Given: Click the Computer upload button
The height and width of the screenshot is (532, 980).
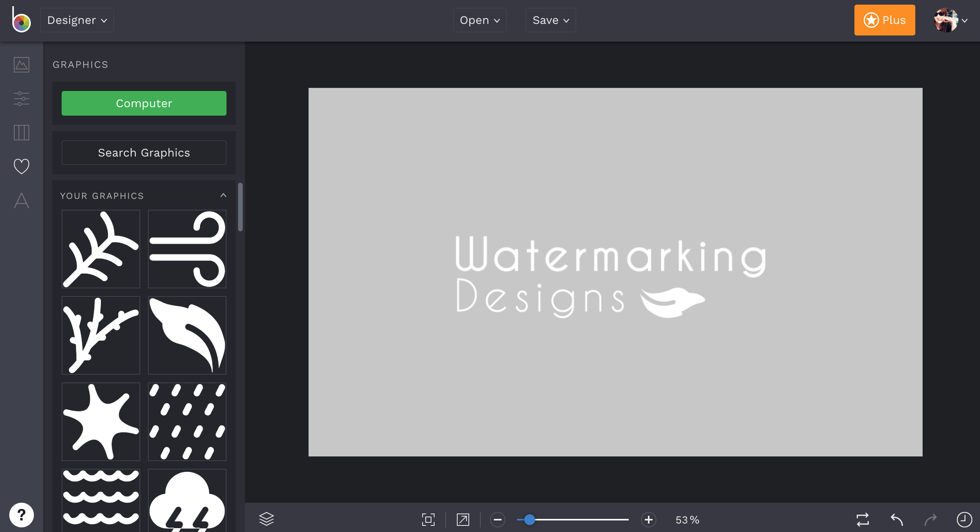Looking at the screenshot, I should (x=144, y=103).
